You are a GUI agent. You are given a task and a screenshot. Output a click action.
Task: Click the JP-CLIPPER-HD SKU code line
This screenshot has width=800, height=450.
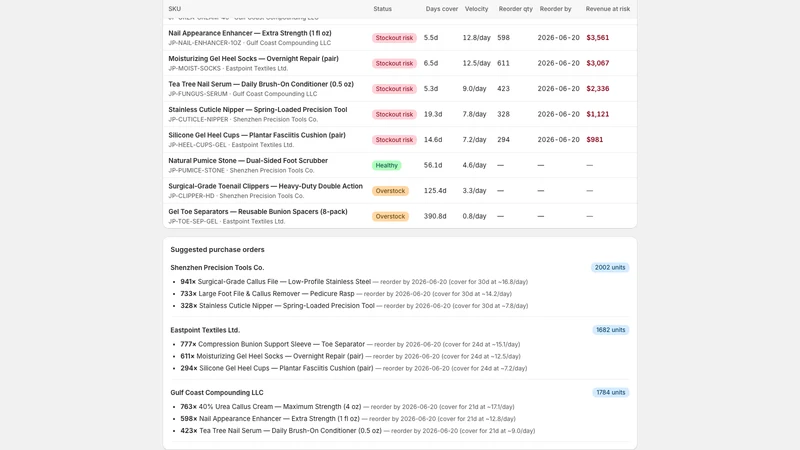(236, 196)
